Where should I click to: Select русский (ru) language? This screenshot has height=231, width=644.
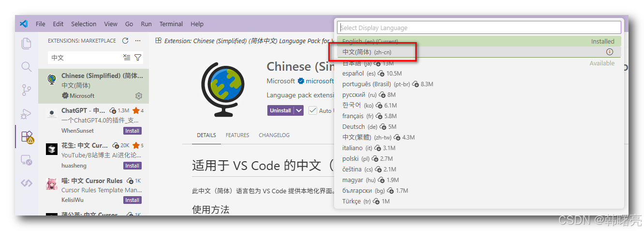point(479,95)
